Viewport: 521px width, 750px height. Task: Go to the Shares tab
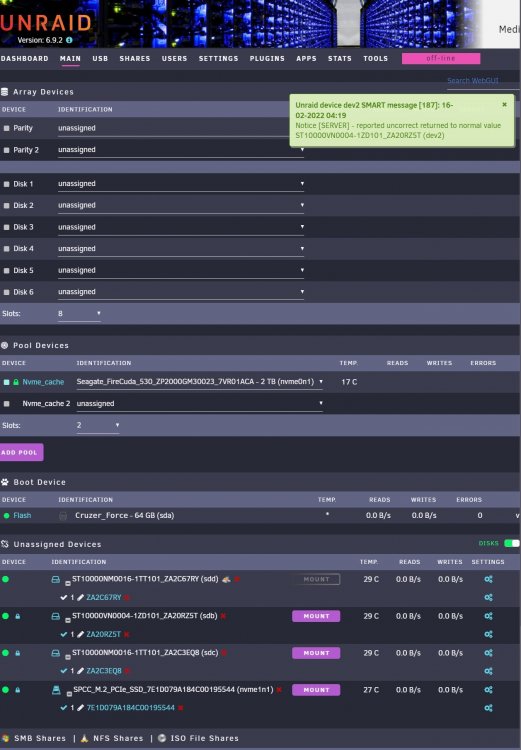[x=135, y=58]
